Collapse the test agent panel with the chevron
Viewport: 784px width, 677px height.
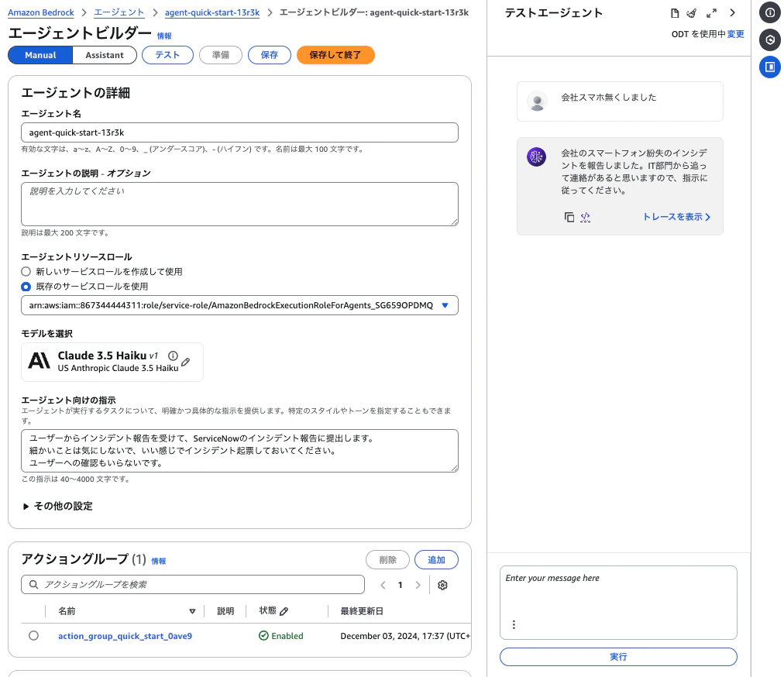[733, 13]
